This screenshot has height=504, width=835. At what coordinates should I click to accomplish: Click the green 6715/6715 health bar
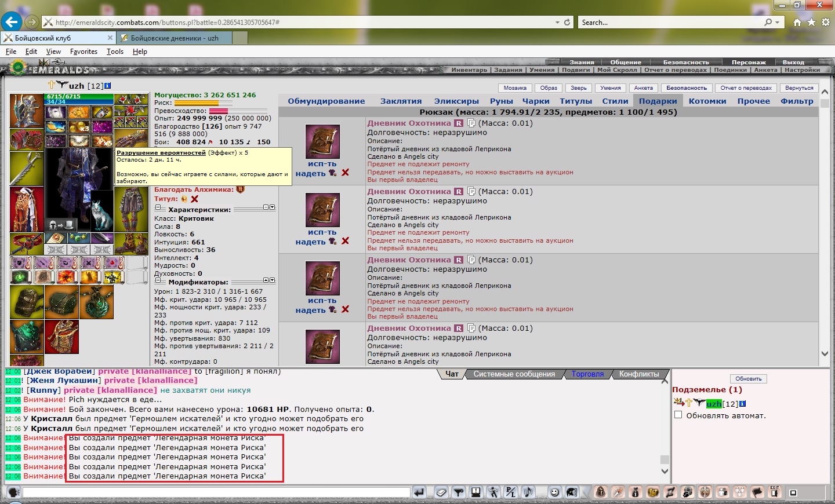(x=79, y=96)
